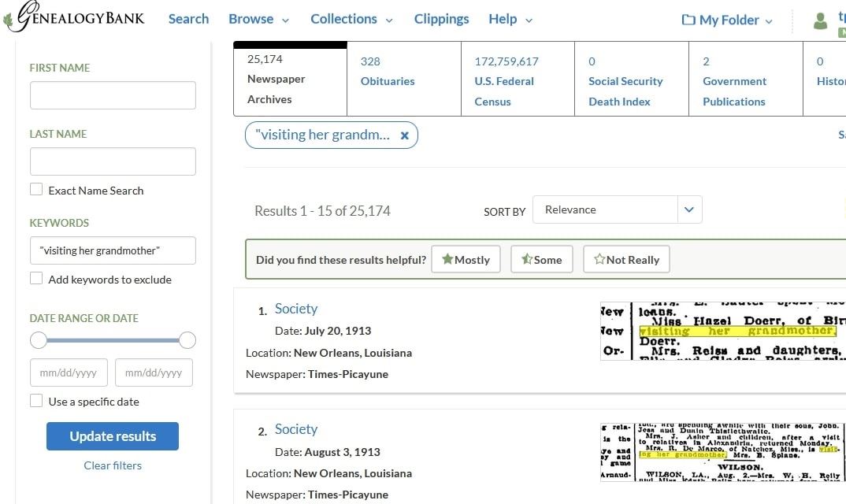The image size is (846, 504).
Task: Click the date range slider track
Action: pos(113,340)
